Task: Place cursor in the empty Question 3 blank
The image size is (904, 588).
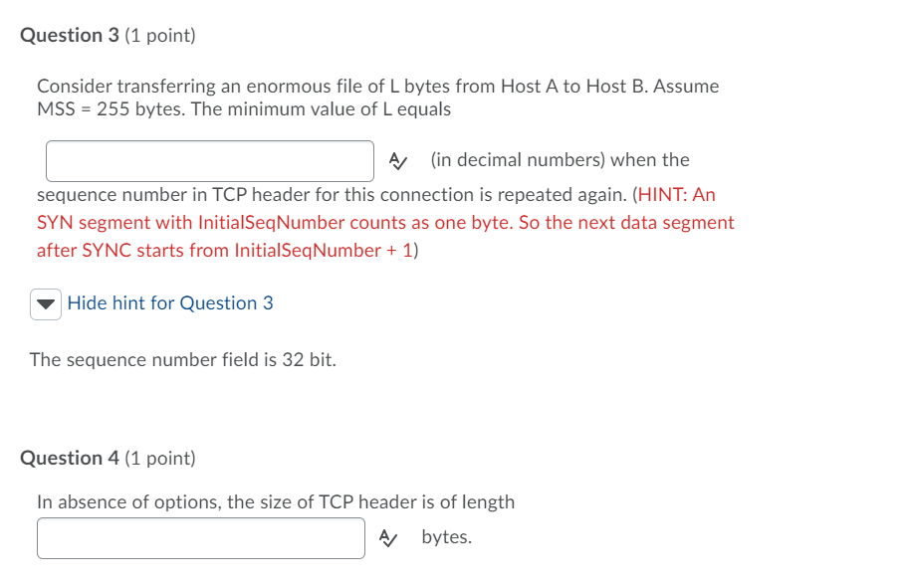Action: pyautogui.click(x=209, y=159)
